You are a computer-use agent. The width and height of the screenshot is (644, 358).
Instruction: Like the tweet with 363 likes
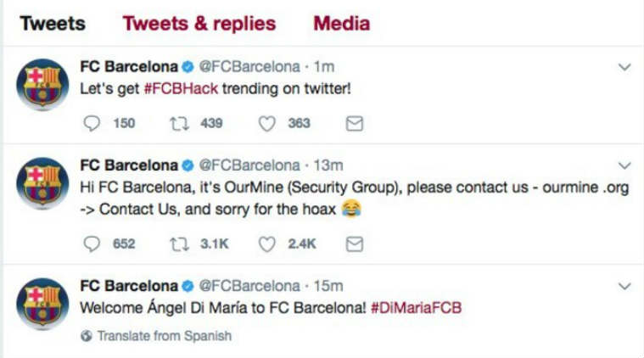tap(266, 124)
